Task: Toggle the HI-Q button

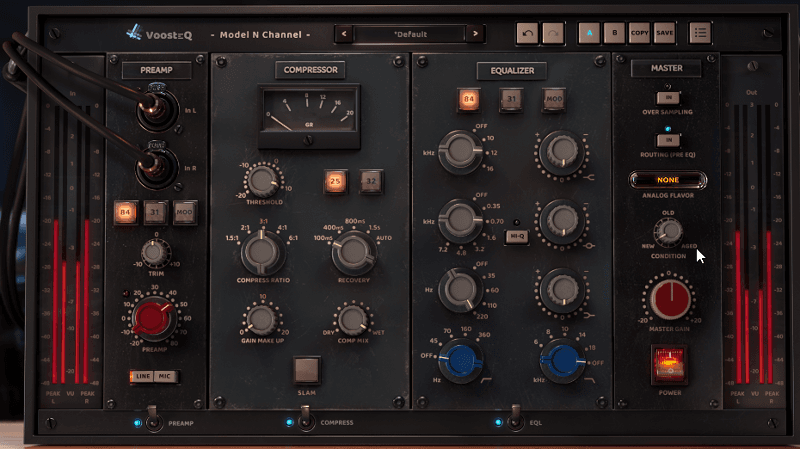Action: pyautogui.click(x=517, y=236)
